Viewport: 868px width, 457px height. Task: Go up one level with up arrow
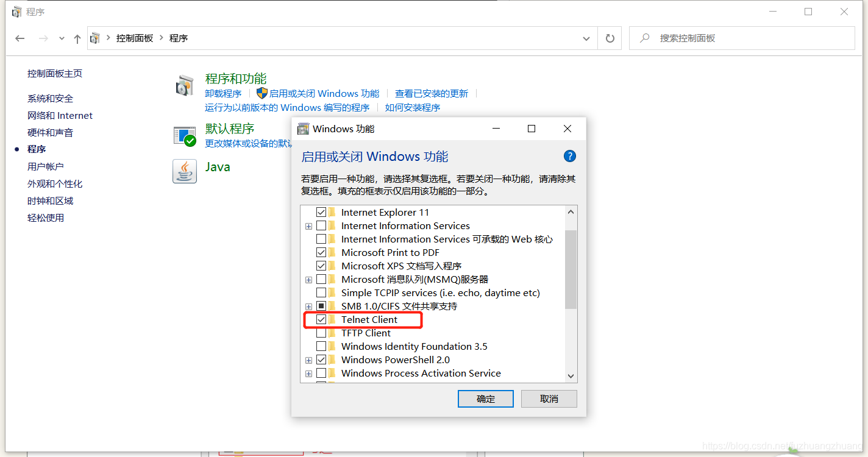pos(77,38)
